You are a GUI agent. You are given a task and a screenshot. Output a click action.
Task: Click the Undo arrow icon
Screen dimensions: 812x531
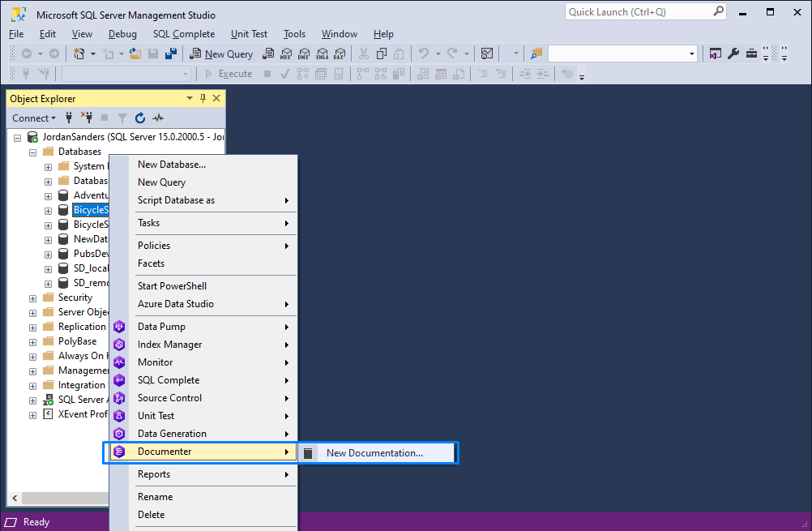pyautogui.click(x=424, y=54)
